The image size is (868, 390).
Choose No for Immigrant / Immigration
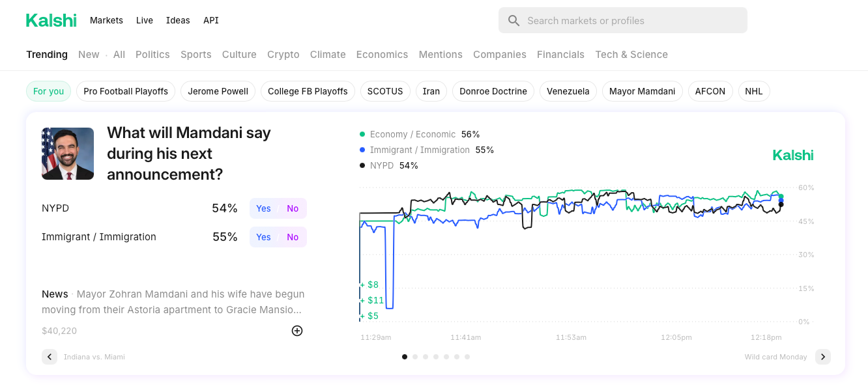pyautogui.click(x=293, y=237)
